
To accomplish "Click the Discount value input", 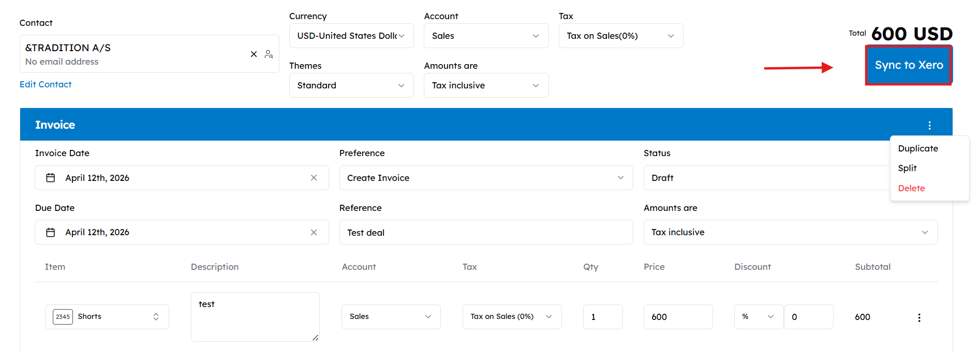I will (x=808, y=317).
